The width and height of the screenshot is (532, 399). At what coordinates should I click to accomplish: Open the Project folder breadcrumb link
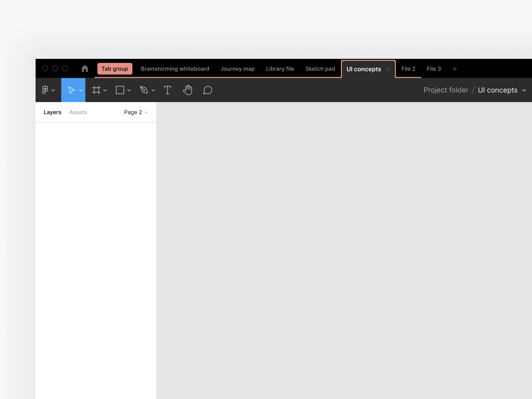coord(446,90)
